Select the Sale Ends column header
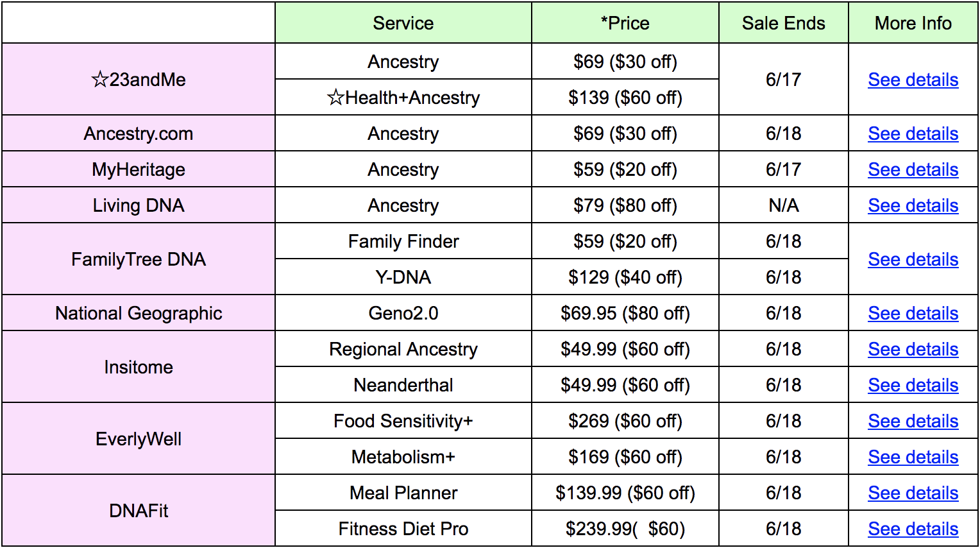The height and width of the screenshot is (548, 980). click(784, 23)
